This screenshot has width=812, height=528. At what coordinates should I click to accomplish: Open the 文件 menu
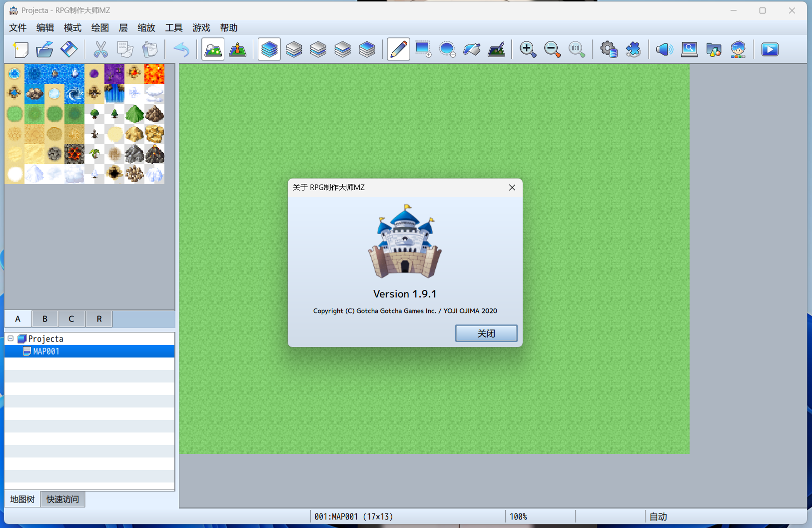(18, 28)
